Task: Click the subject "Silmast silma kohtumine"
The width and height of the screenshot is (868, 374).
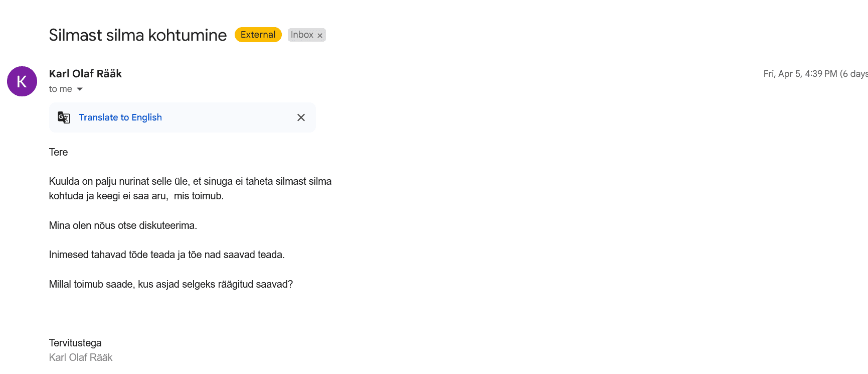Action: 138,35
